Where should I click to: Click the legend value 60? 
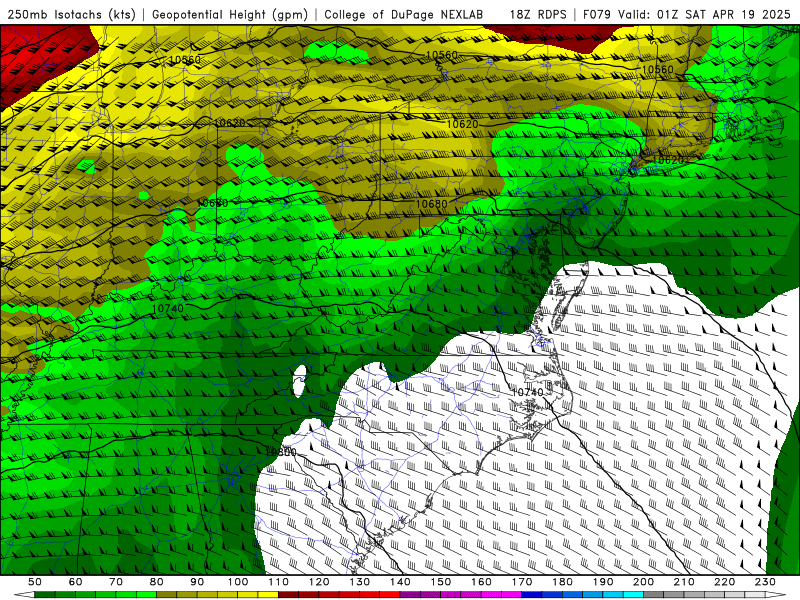coord(76,582)
